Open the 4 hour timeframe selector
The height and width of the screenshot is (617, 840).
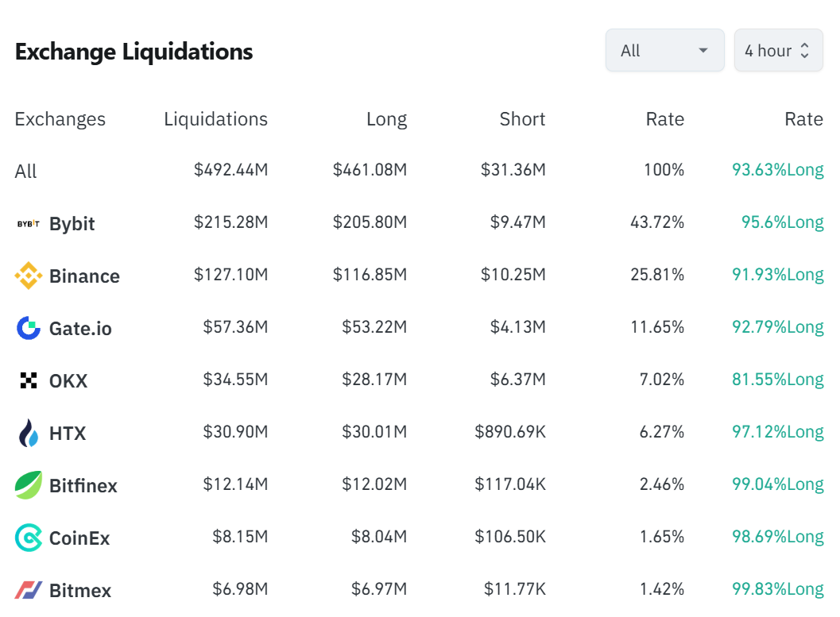coord(777,51)
